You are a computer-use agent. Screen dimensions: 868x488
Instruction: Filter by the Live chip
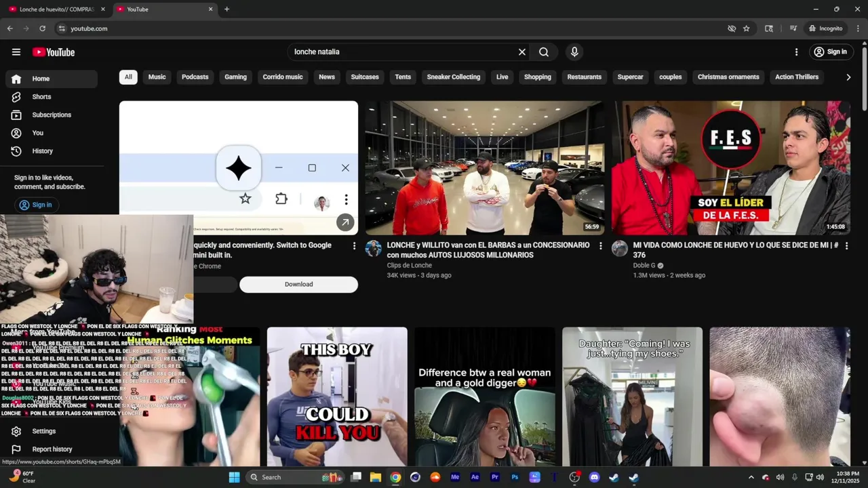point(502,77)
